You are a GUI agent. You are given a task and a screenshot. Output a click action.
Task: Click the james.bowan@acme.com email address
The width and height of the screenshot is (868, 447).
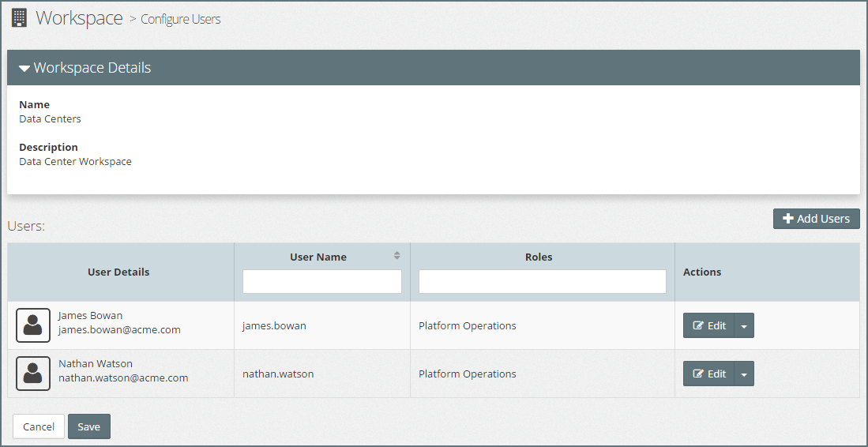[119, 330]
